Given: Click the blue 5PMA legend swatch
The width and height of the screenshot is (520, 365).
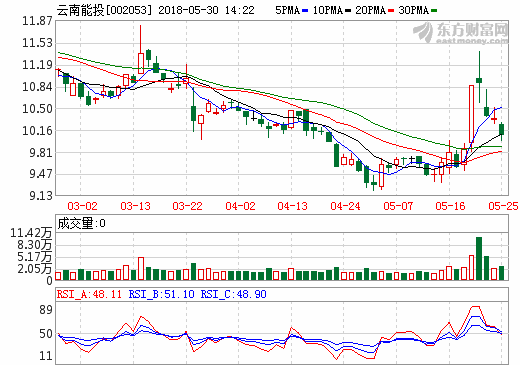Looking at the screenshot, I should (x=305, y=11).
